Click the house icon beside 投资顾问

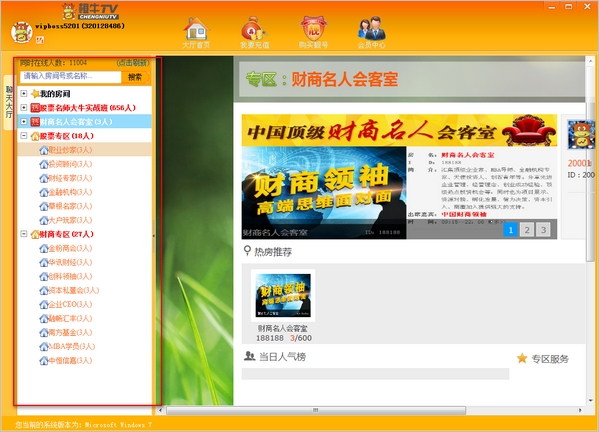point(44,164)
